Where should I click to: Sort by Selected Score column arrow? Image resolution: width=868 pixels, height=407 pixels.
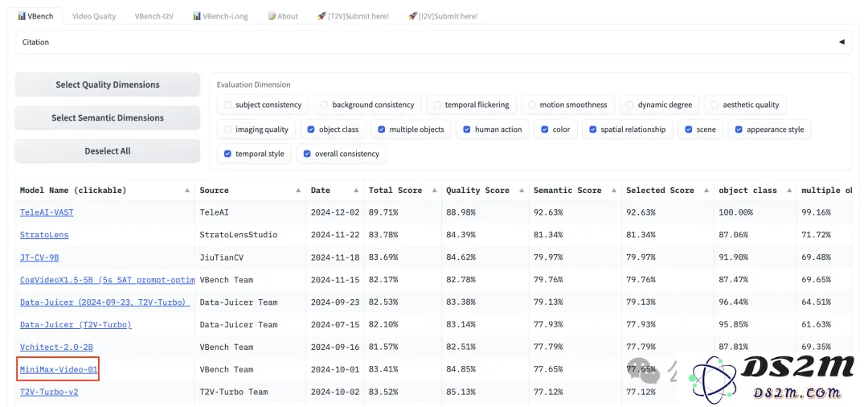click(707, 191)
